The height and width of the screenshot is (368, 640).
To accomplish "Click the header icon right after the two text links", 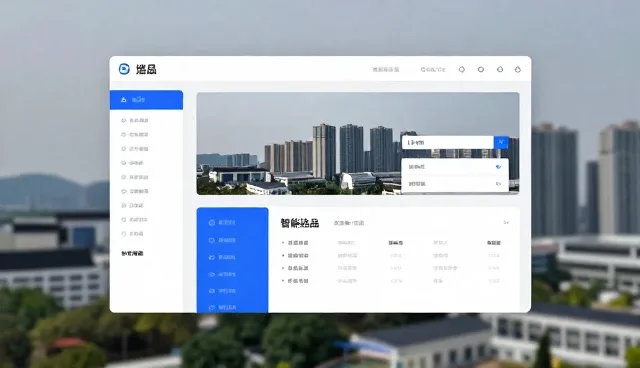I will point(462,69).
